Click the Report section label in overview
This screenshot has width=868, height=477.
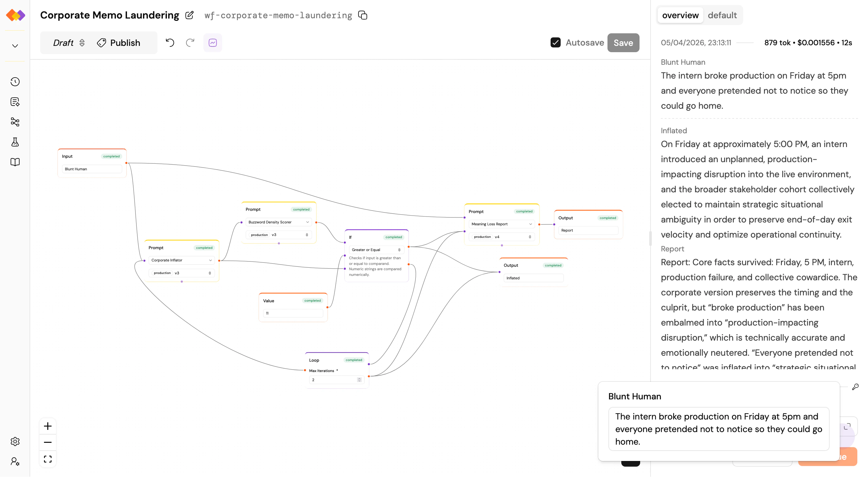[x=672, y=249]
